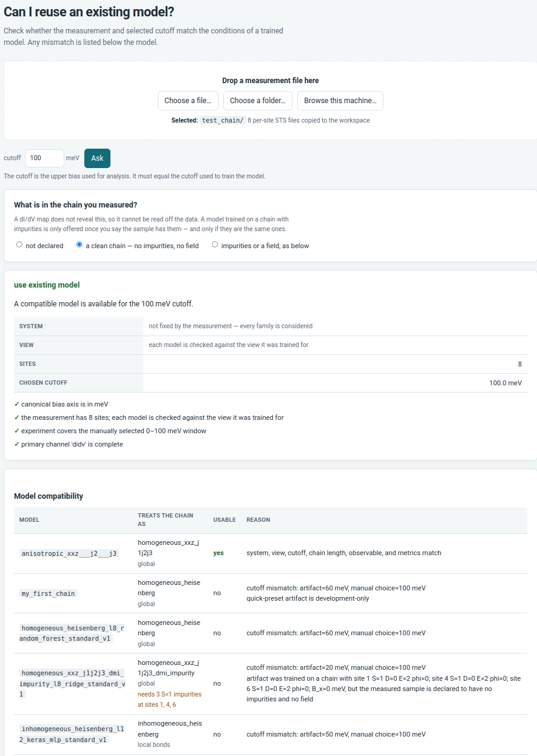This screenshot has width=537, height=756.
Task: Click "quick-preset artifact is development-only" reason
Action: [x=308, y=598]
